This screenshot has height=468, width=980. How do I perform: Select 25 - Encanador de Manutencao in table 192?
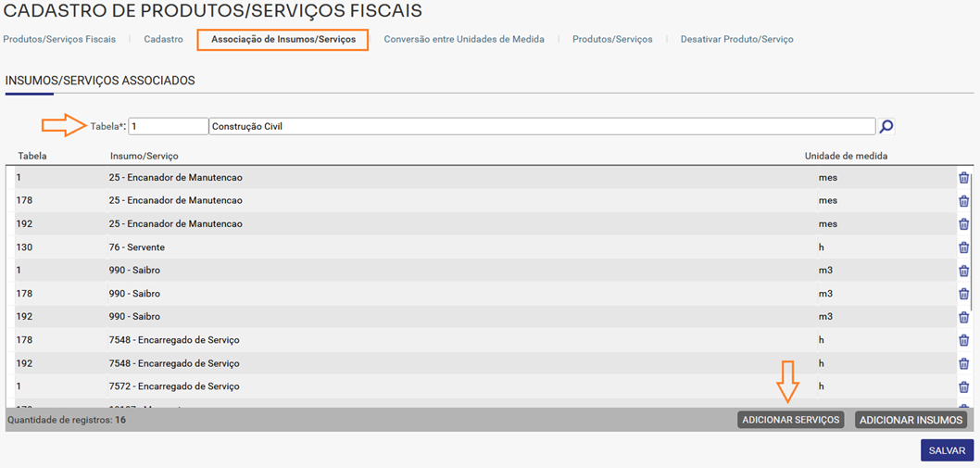pyautogui.click(x=176, y=224)
